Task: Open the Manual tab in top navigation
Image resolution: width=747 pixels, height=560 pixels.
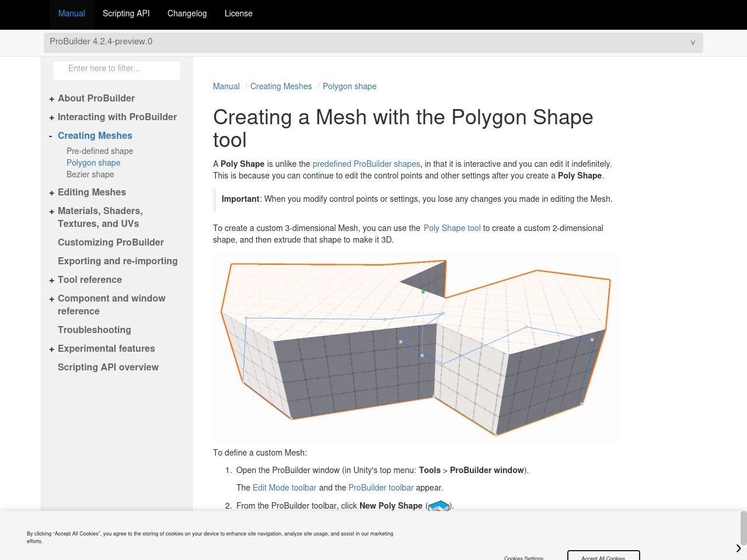Action: (72, 13)
